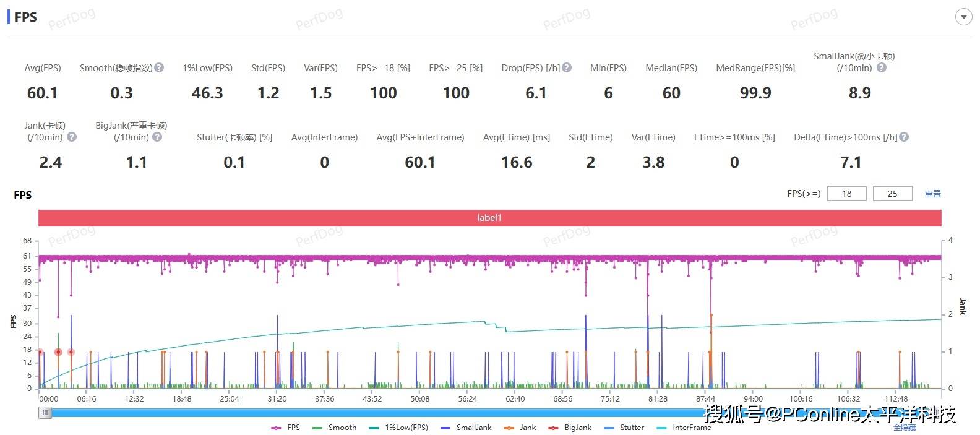Viewport: 980px width, 435px height.
Task: Toggle the orange Jank legend item
Action: pyautogui.click(x=520, y=428)
